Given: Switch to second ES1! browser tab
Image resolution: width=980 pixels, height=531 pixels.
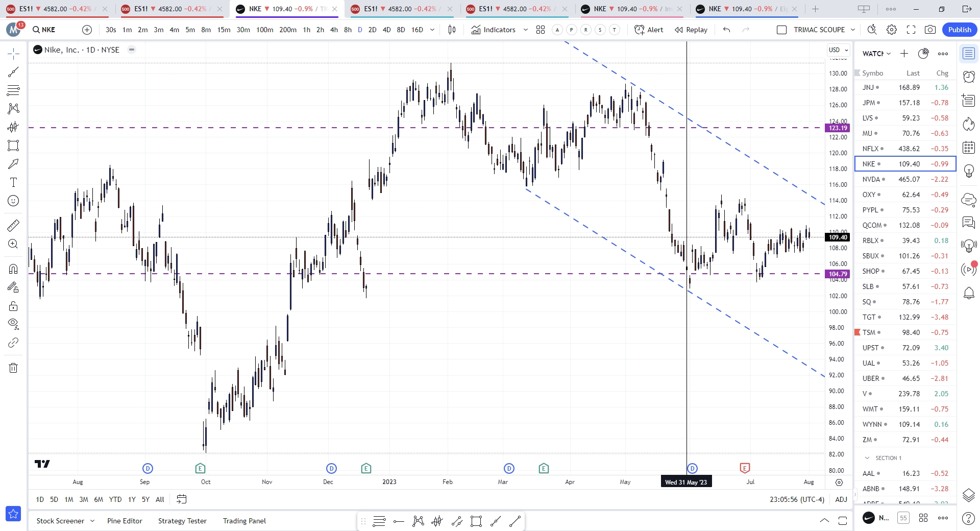Looking at the screenshot, I should tap(171, 9).
